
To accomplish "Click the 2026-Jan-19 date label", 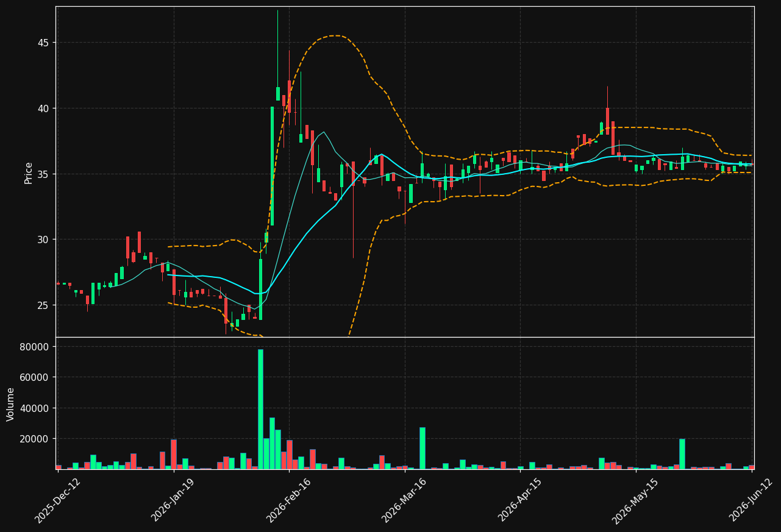I will coord(174,500).
